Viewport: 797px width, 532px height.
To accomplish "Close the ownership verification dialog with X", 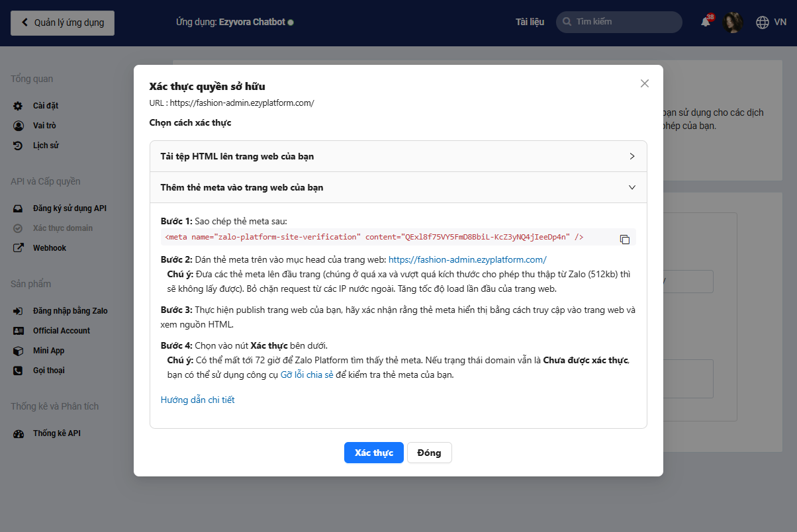I will pos(645,83).
